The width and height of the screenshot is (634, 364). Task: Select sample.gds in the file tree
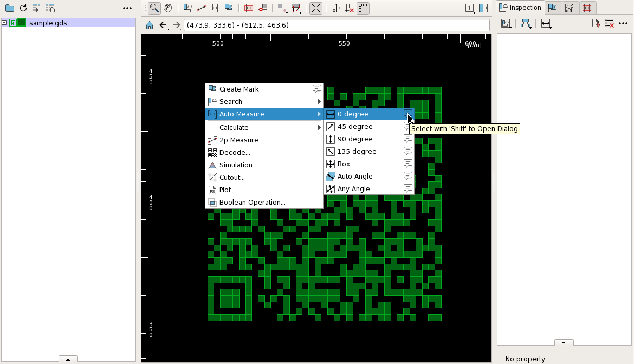point(48,23)
